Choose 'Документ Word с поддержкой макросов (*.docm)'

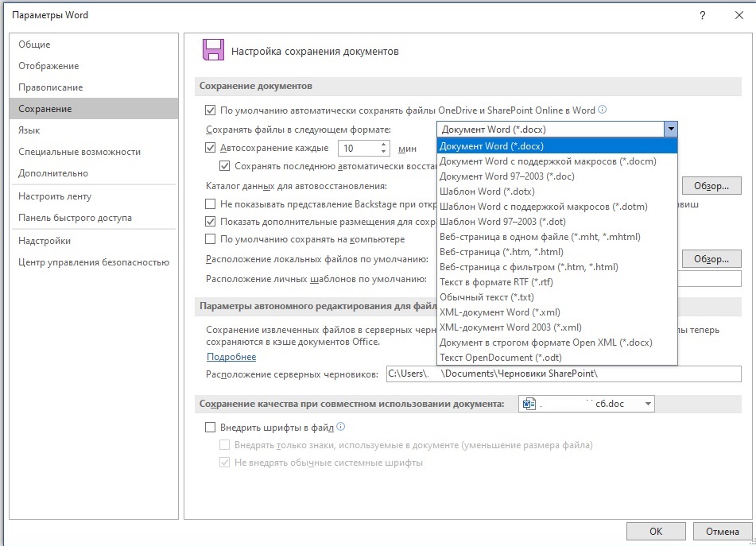pyautogui.click(x=557, y=161)
